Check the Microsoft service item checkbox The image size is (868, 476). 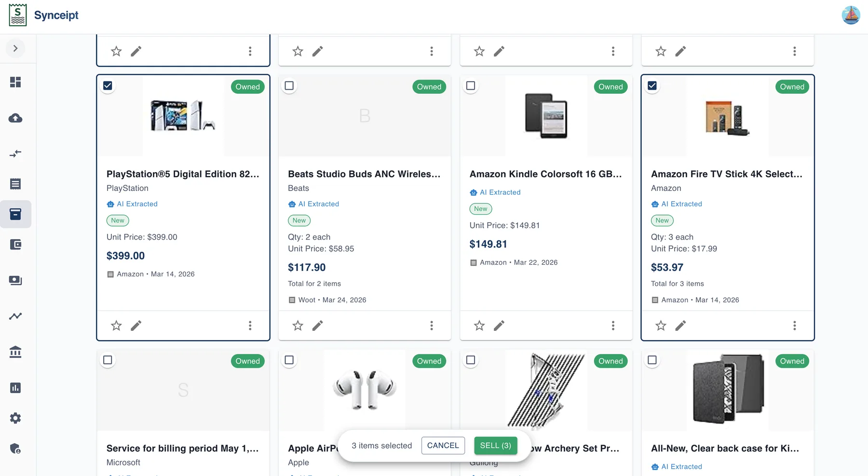tap(108, 360)
